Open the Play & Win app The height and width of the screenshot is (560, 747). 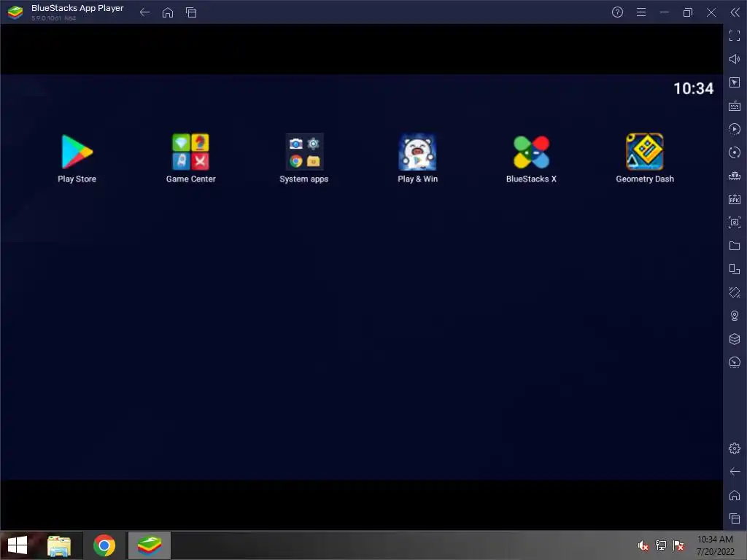[417, 152]
